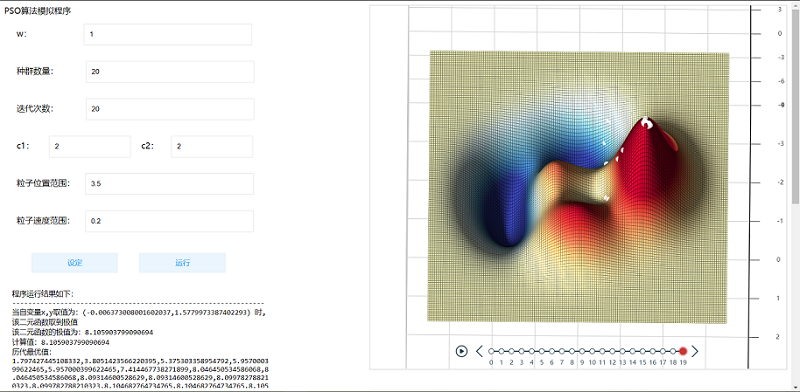800x392 pixels.
Task: Select timeline marker 0
Action: pos(491,351)
